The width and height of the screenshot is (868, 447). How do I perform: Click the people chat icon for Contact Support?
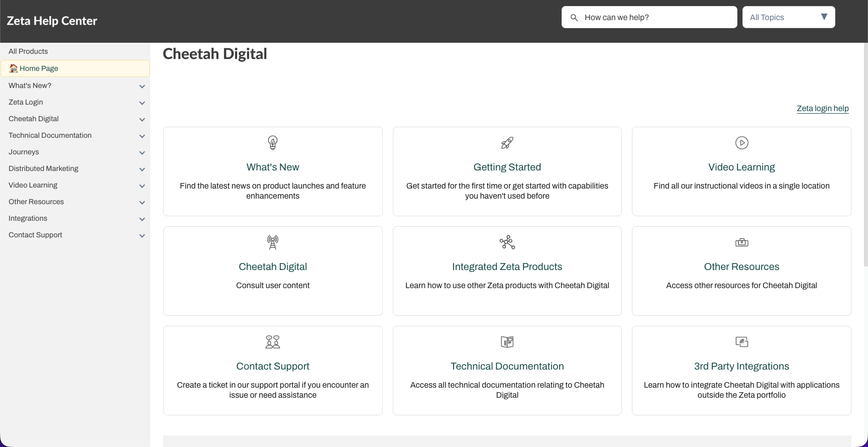tap(273, 342)
